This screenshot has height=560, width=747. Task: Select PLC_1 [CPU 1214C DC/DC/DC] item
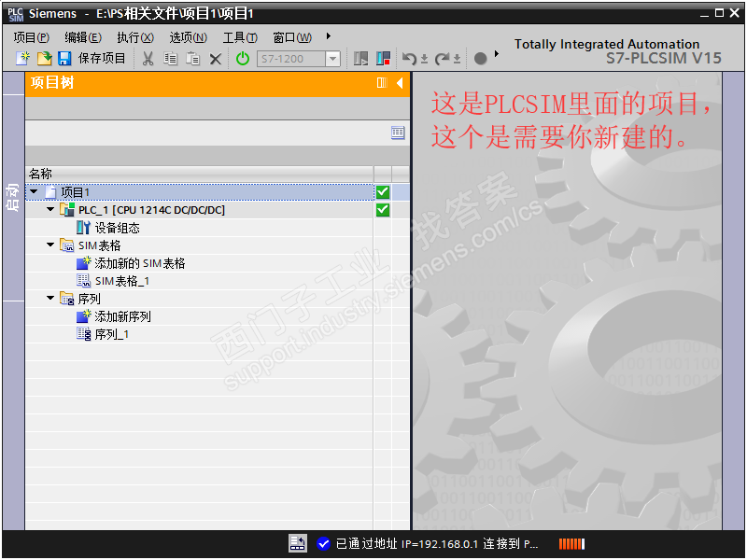coord(151,210)
